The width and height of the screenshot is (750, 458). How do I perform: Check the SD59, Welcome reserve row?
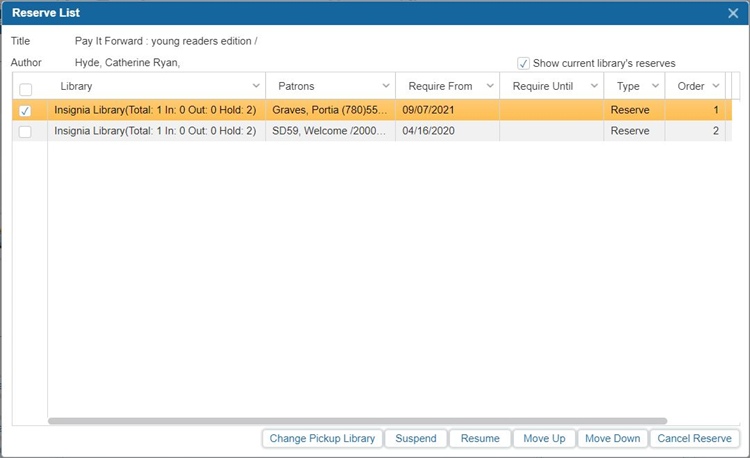tap(26, 131)
